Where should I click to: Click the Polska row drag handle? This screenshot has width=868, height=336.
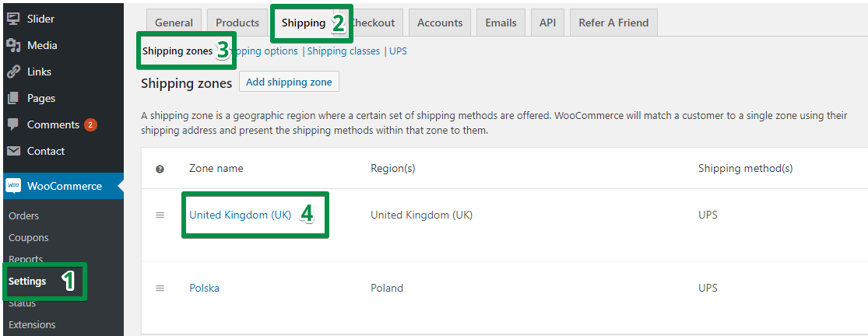[160, 288]
